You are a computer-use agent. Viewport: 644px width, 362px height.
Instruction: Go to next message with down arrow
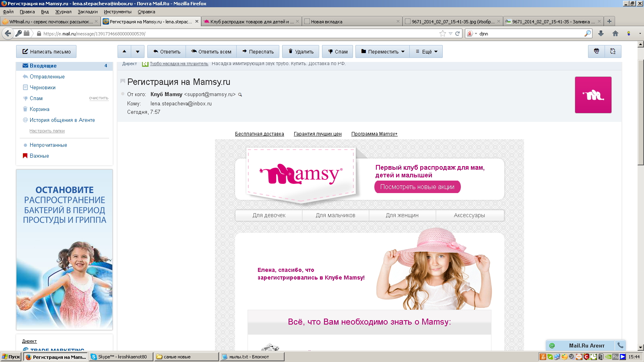pos(138,51)
